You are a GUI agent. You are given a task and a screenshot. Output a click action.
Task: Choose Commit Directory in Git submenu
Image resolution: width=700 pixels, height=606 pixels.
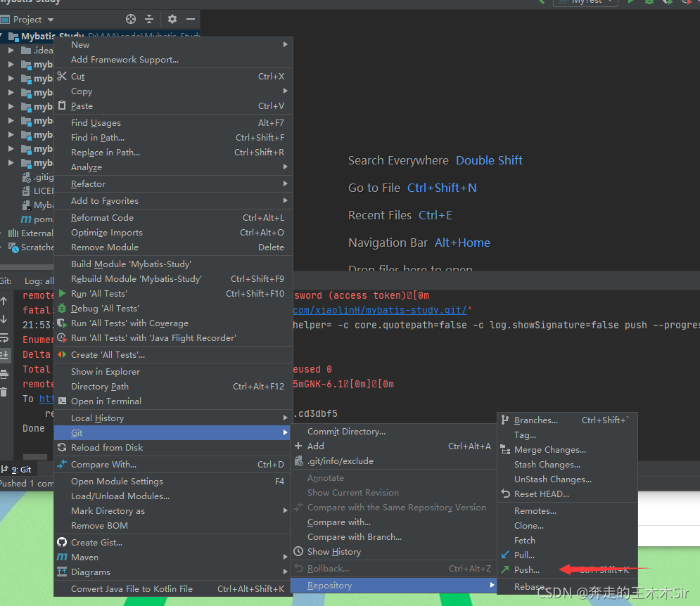click(394, 431)
